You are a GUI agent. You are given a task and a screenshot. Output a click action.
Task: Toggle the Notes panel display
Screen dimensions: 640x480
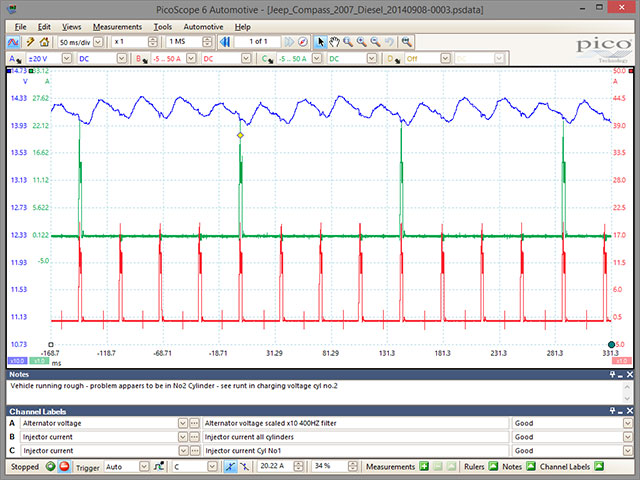pyautogui.click(x=530, y=466)
